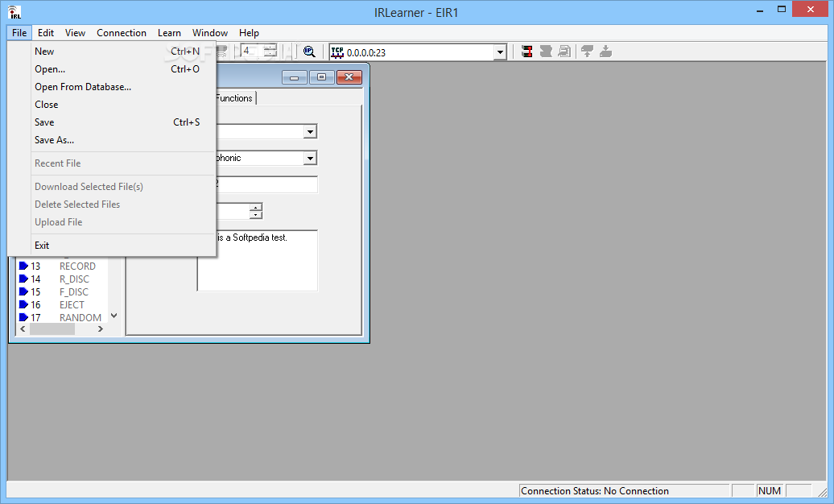Click the NUM indicator in status bar
The height and width of the screenshot is (504, 834).
770,490
